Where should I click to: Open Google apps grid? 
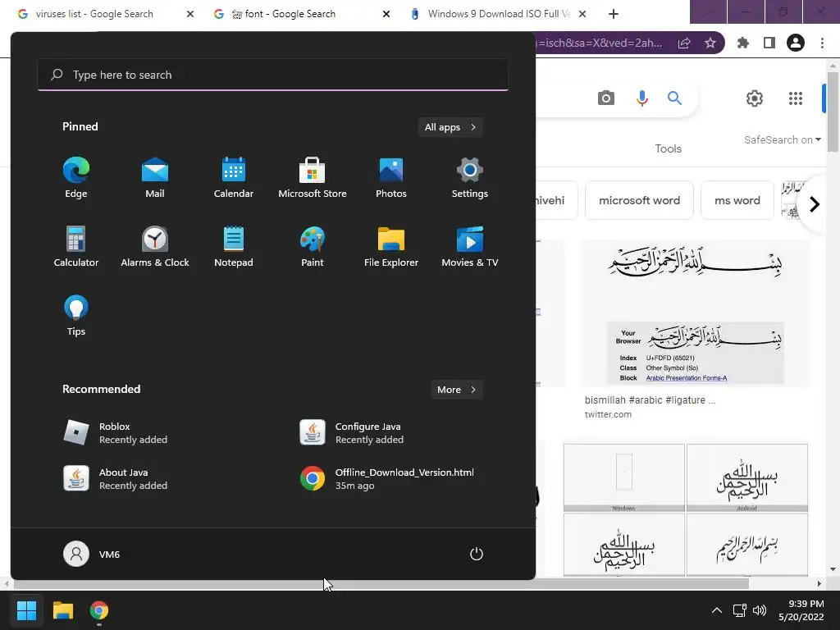(x=796, y=98)
